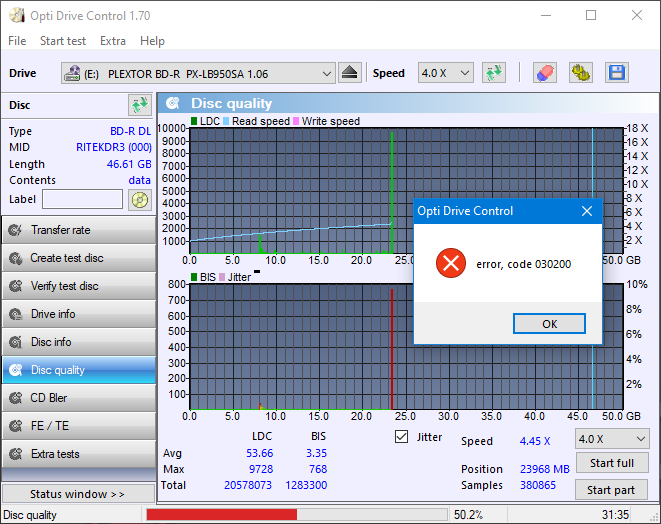This screenshot has height=524, width=661.
Task: Click the Start part button
Action: (x=611, y=490)
